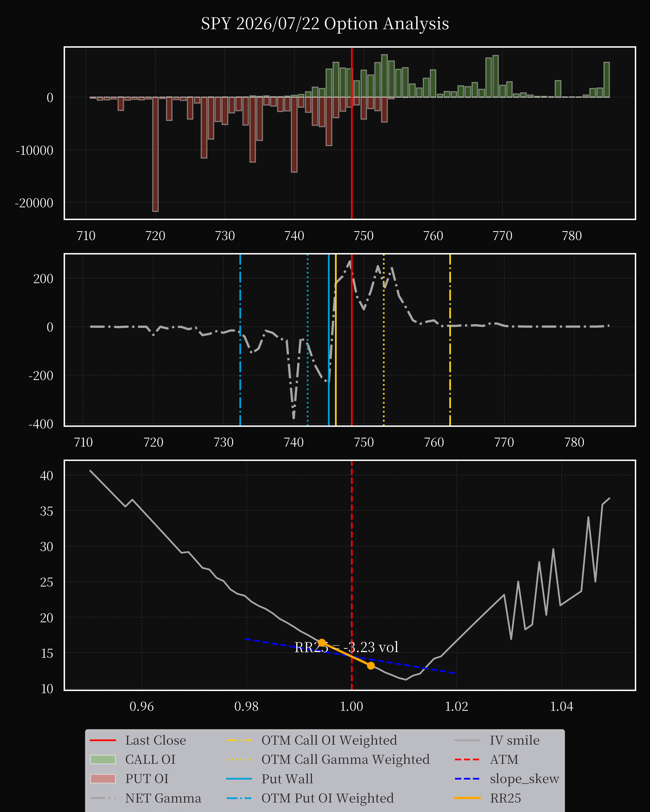Screen dimensions: 650x812
Task: Click the dashed red ATM legend line
Action: (x=468, y=760)
